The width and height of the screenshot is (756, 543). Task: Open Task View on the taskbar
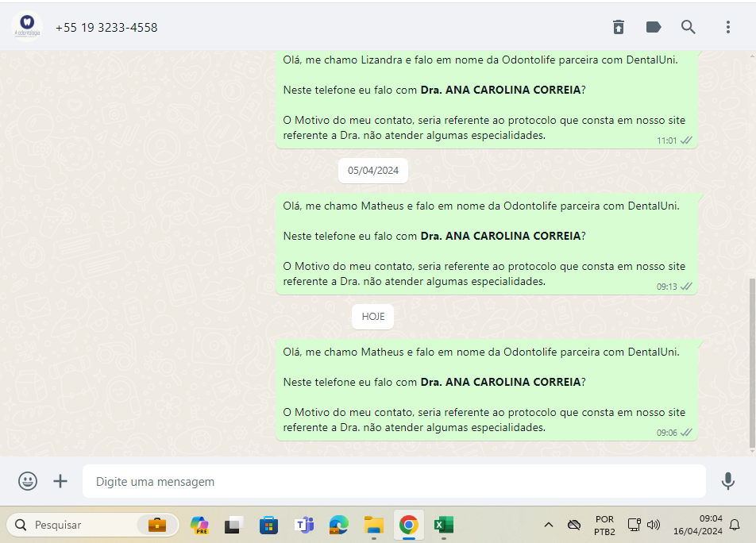click(233, 525)
